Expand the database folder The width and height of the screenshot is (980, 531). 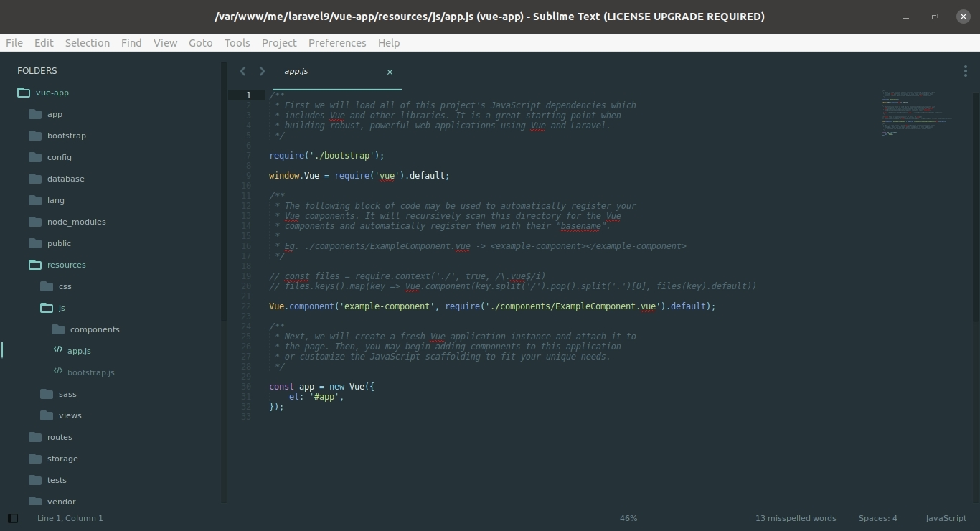click(65, 179)
